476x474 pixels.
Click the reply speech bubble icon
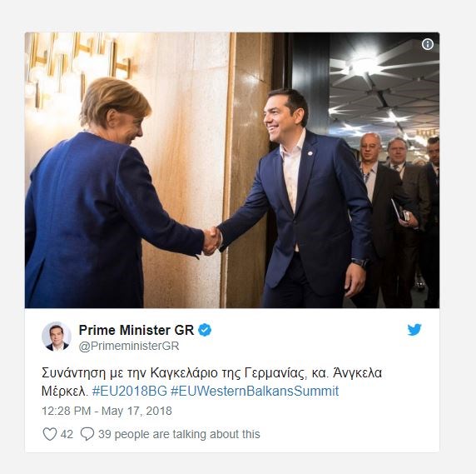pyautogui.click(x=87, y=434)
